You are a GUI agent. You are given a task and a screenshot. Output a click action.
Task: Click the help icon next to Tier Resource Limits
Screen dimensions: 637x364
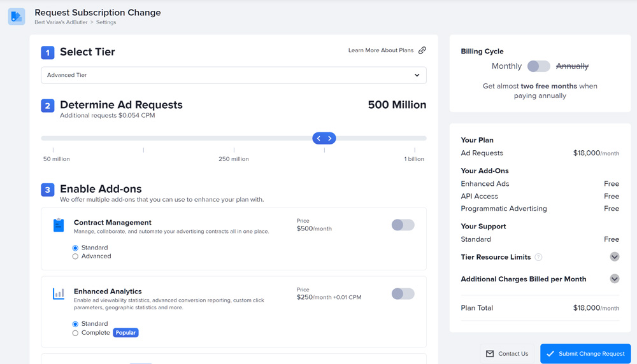click(538, 257)
